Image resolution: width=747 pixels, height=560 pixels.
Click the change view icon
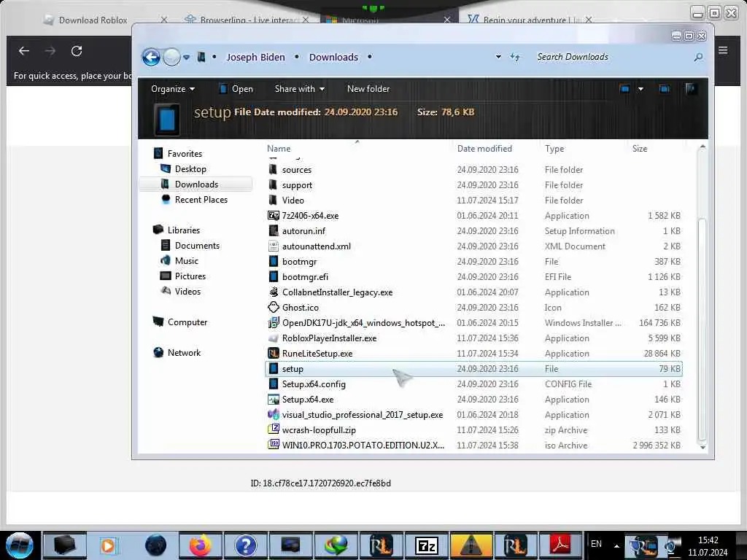[624, 88]
